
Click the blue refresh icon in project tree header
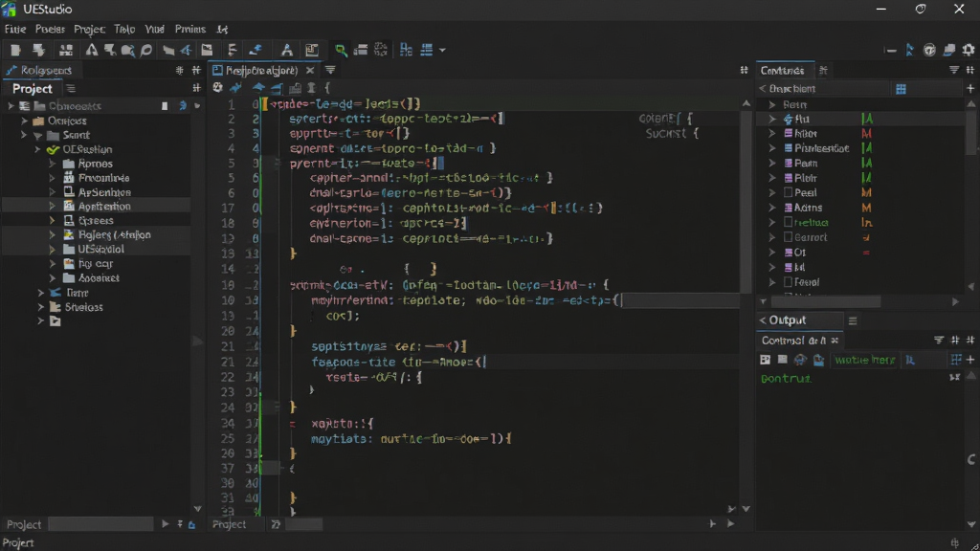pos(183,105)
